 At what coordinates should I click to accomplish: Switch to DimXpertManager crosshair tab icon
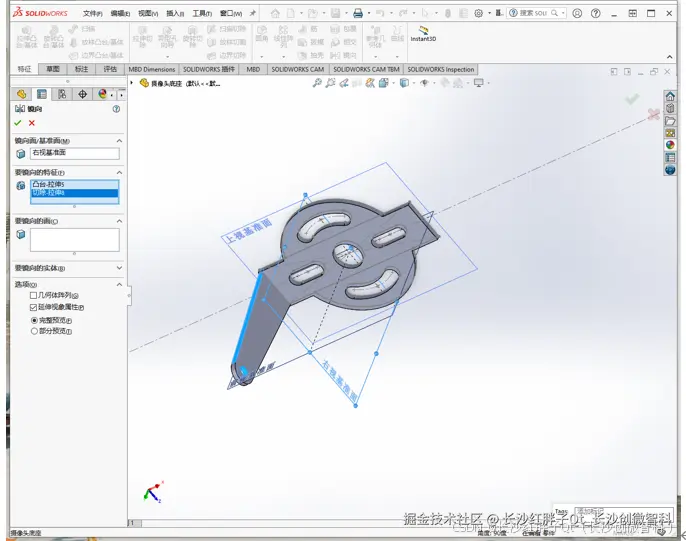click(82, 94)
